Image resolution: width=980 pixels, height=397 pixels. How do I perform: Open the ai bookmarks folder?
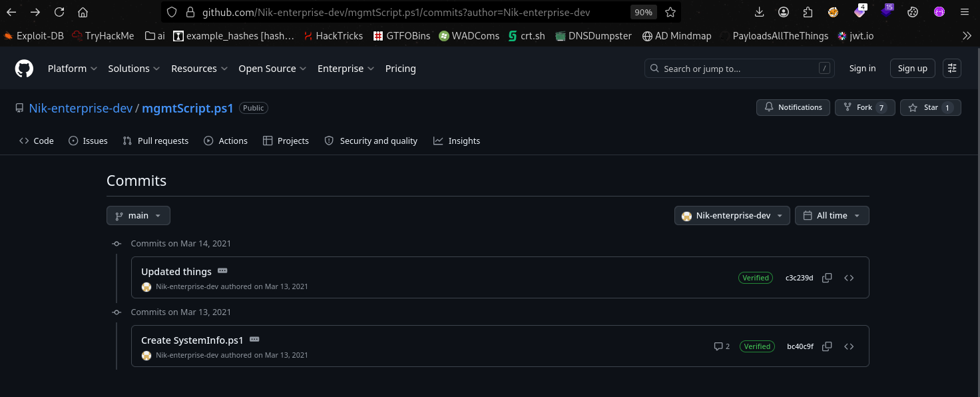click(x=154, y=36)
